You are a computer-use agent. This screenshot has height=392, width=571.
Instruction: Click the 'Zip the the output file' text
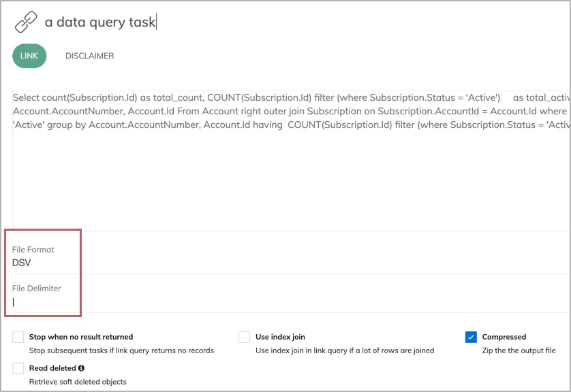click(x=519, y=350)
